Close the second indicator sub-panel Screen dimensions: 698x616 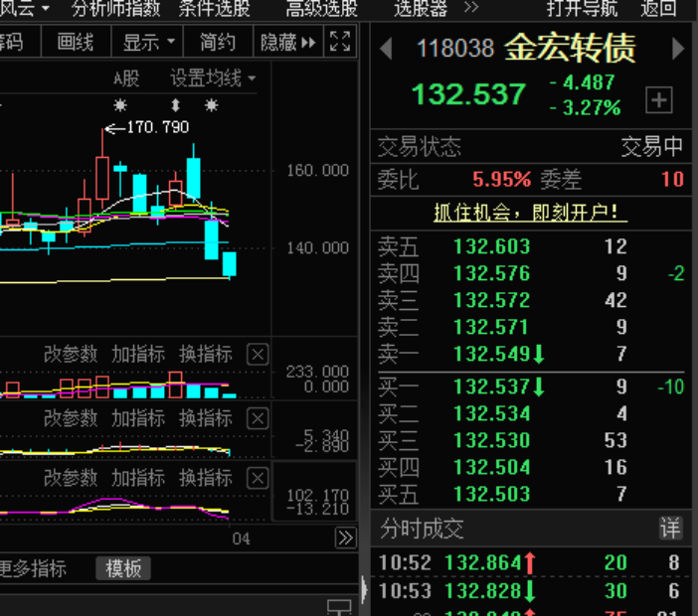tap(257, 418)
